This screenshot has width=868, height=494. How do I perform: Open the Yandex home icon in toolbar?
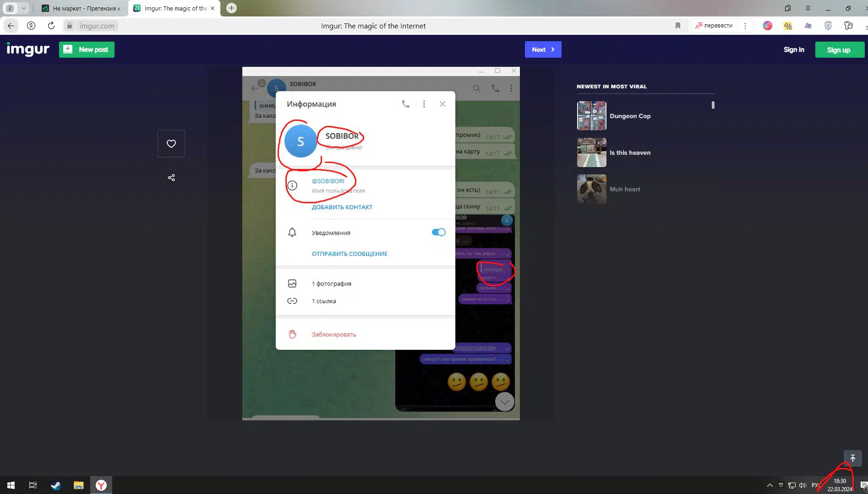pyautogui.click(x=31, y=26)
